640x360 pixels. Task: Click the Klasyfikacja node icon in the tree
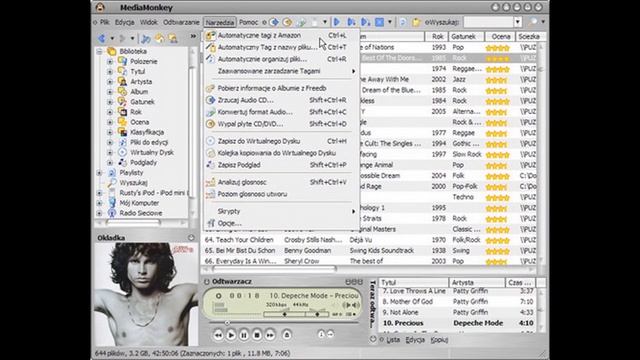tap(122, 132)
